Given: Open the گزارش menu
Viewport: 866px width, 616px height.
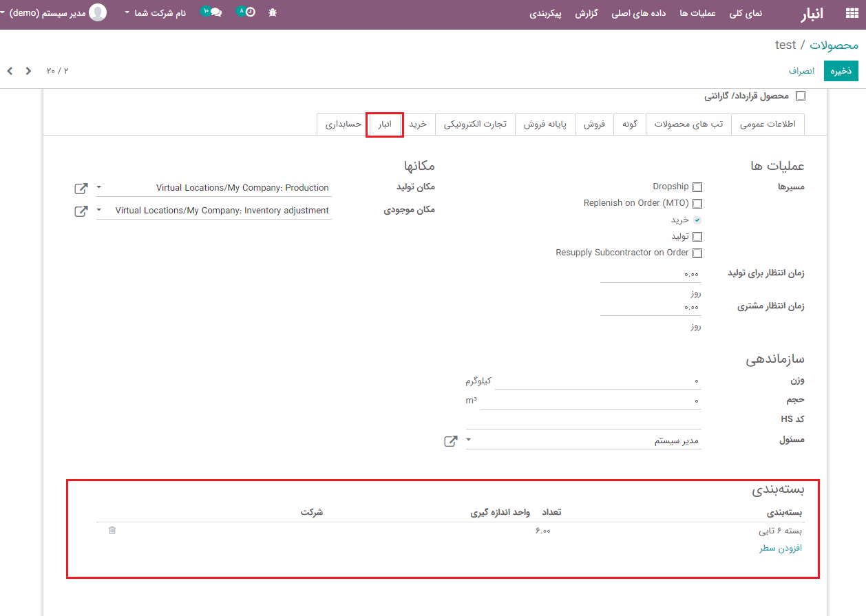Looking at the screenshot, I should click(586, 14).
